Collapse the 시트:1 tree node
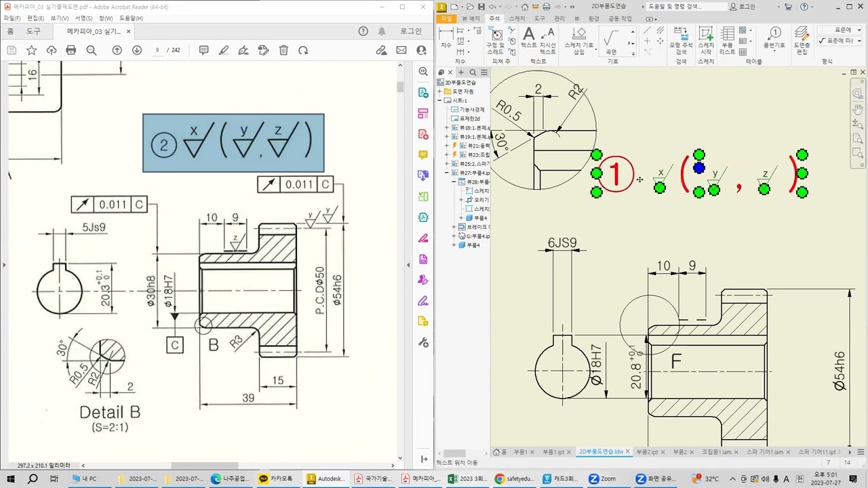The image size is (868, 488). coord(439,100)
